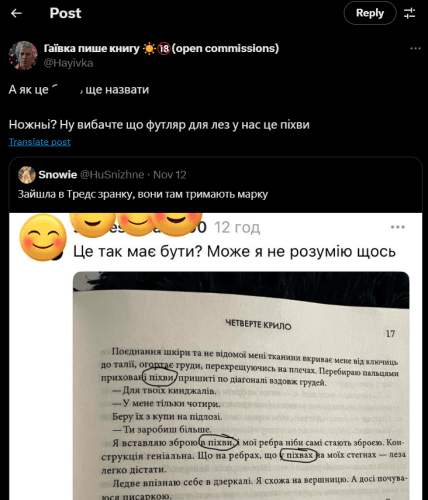Image resolution: width=428 pixels, height=500 pixels.
Task: Open the book page photo
Action: [241, 386]
